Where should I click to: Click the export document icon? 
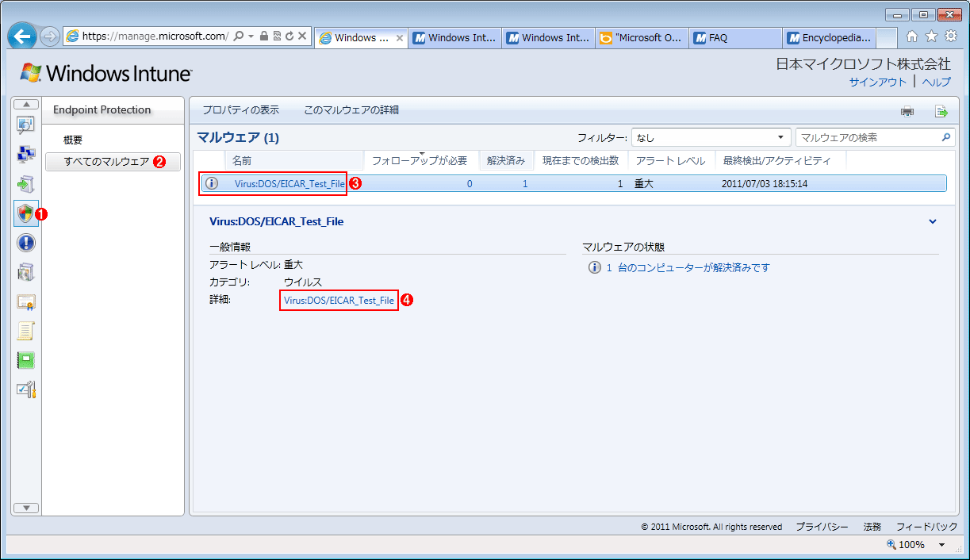[x=941, y=111]
